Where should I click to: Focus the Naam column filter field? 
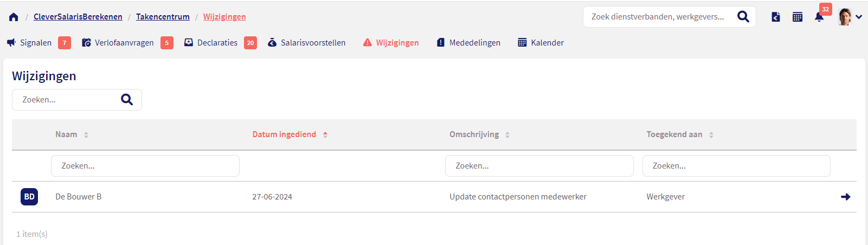click(x=145, y=166)
